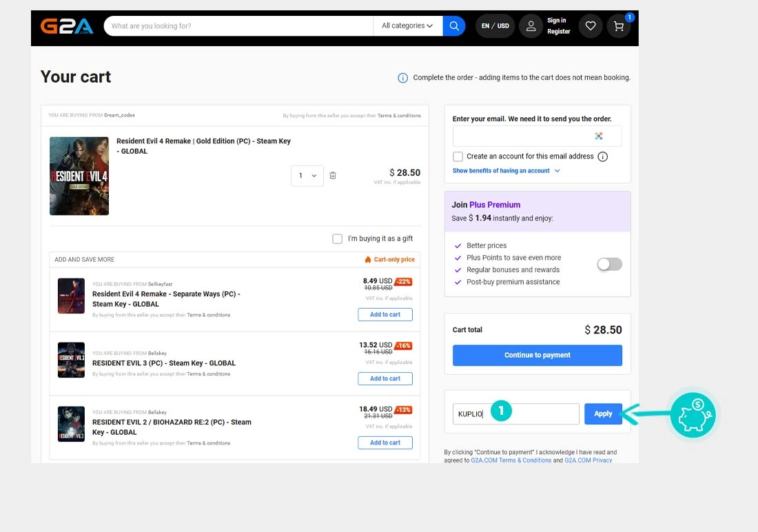Open the shopping cart icon
758x532 pixels.
[x=619, y=26]
